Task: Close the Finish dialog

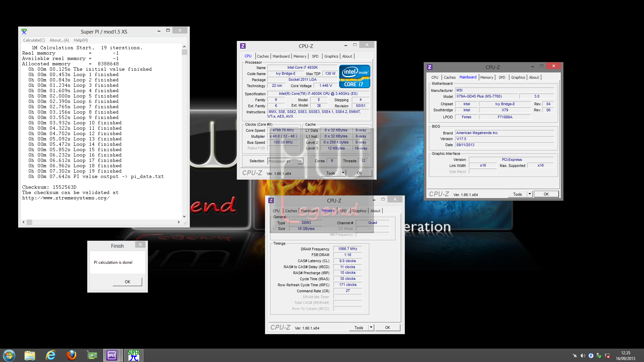Action: tap(141, 245)
